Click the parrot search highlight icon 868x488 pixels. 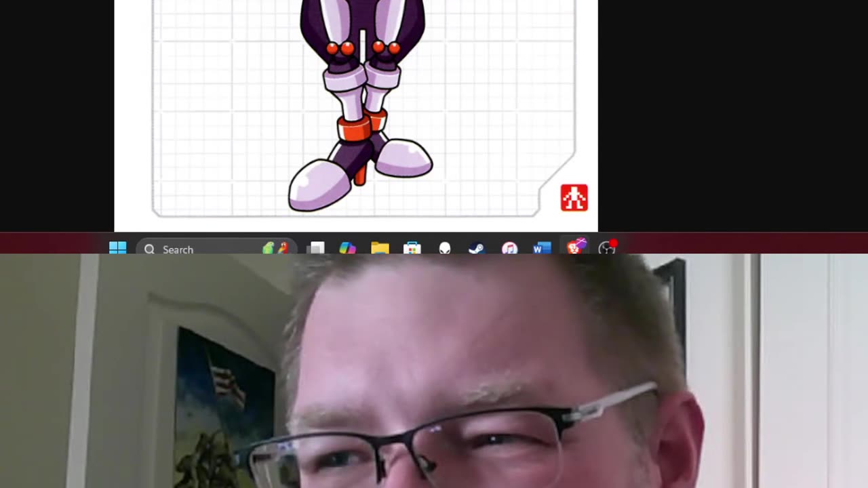coord(276,249)
